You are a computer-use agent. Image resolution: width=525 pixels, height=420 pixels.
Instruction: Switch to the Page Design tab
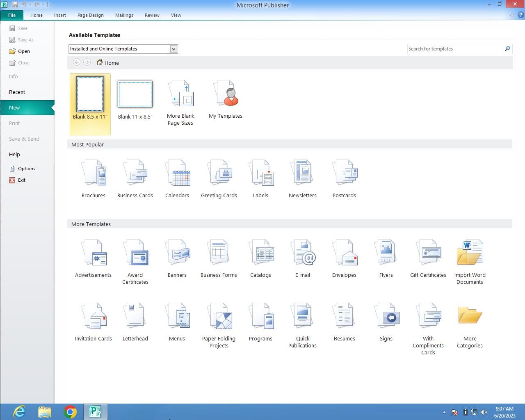(90, 15)
